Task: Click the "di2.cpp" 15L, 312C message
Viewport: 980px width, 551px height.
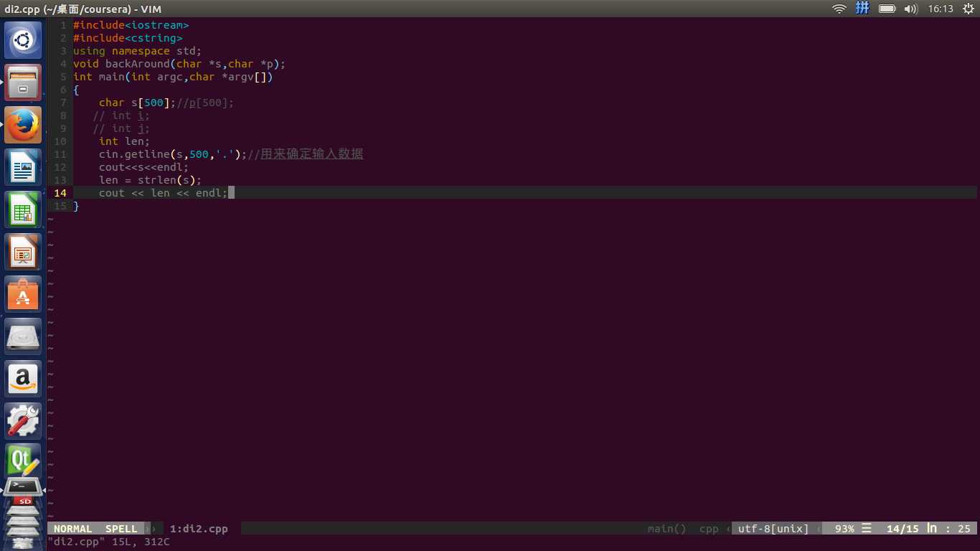Action: tap(109, 542)
